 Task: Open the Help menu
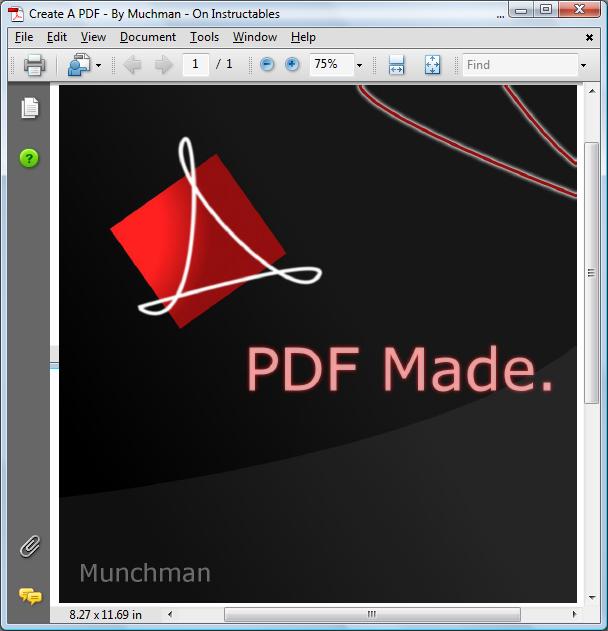tap(303, 37)
